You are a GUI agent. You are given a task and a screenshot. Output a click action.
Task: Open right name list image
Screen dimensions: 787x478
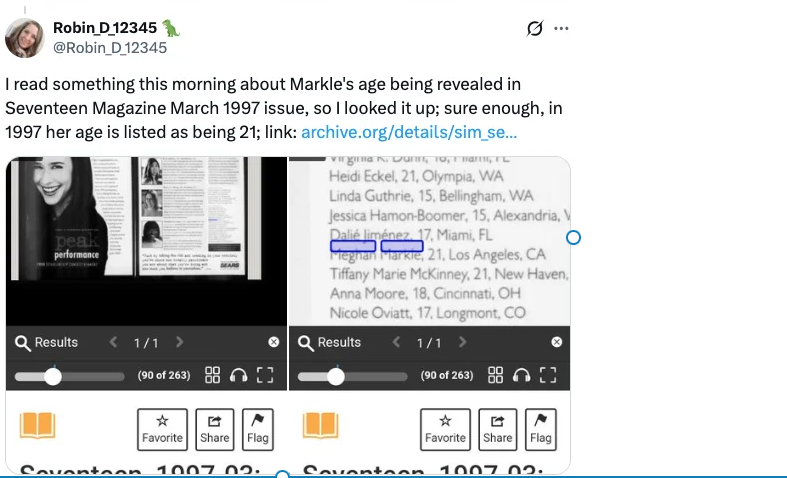coord(429,240)
